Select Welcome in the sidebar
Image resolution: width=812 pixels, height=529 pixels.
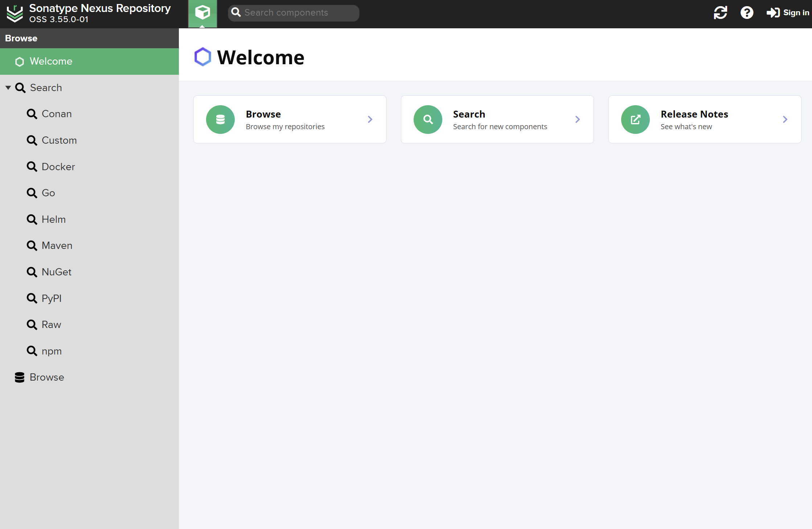(x=51, y=61)
